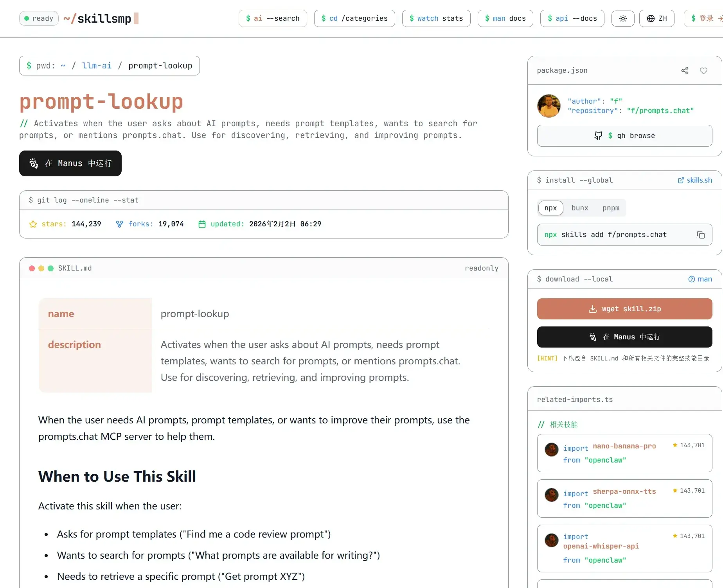Image resolution: width=723 pixels, height=588 pixels.
Task: Toggle the light/dark theme sun icon
Action: pyautogui.click(x=623, y=18)
